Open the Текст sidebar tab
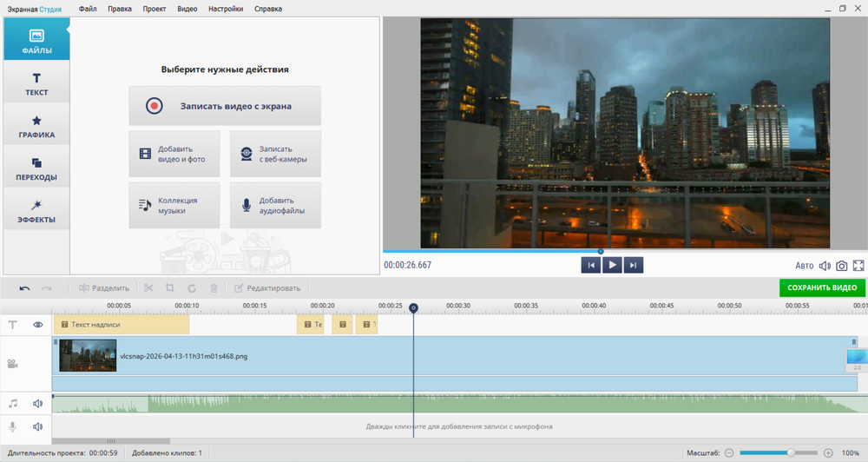Image resolution: width=868 pixels, height=462 pixels. [36, 82]
